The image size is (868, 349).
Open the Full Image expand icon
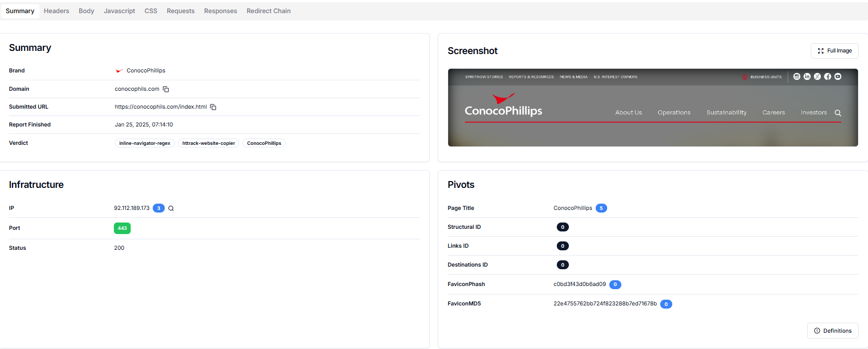pos(821,51)
